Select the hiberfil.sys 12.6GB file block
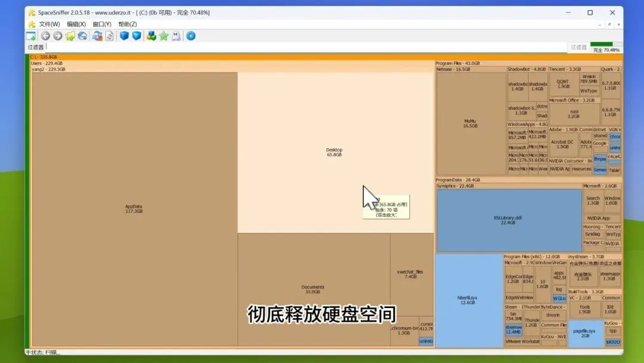Screen dimensions: 644x363 pyautogui.click(x=468, y=300)
